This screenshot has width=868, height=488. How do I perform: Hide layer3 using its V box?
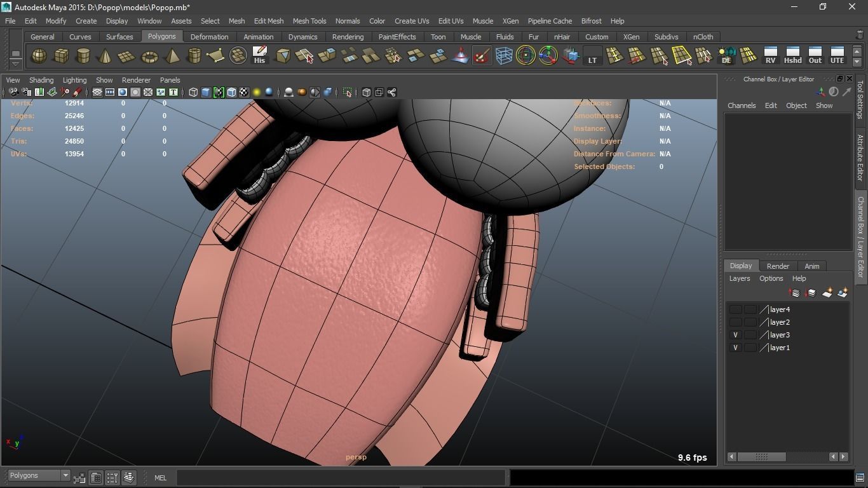(735, 335)
